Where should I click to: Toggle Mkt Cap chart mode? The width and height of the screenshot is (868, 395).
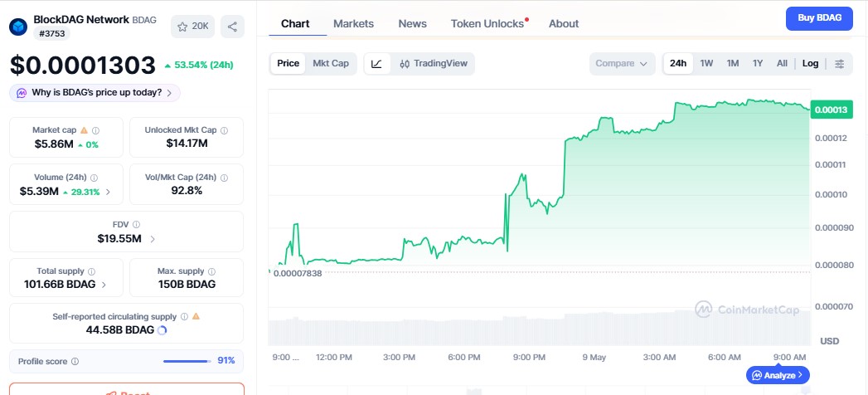331,63
